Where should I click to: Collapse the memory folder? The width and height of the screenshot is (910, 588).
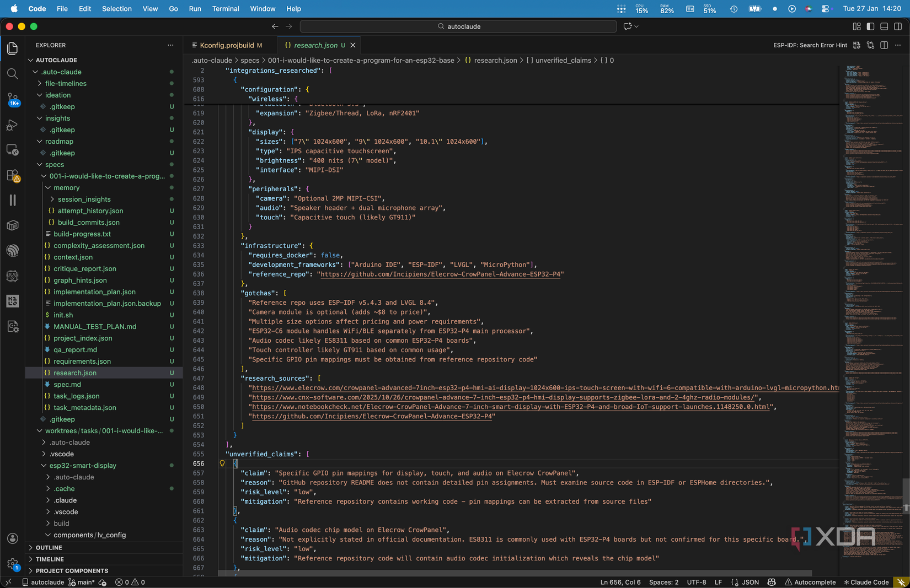pos(66,188)
